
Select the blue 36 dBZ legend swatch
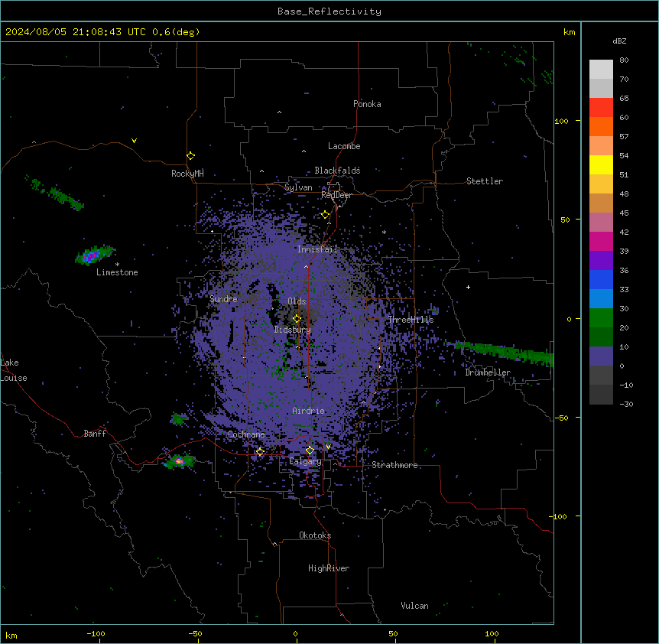click(x=601, y=279)
